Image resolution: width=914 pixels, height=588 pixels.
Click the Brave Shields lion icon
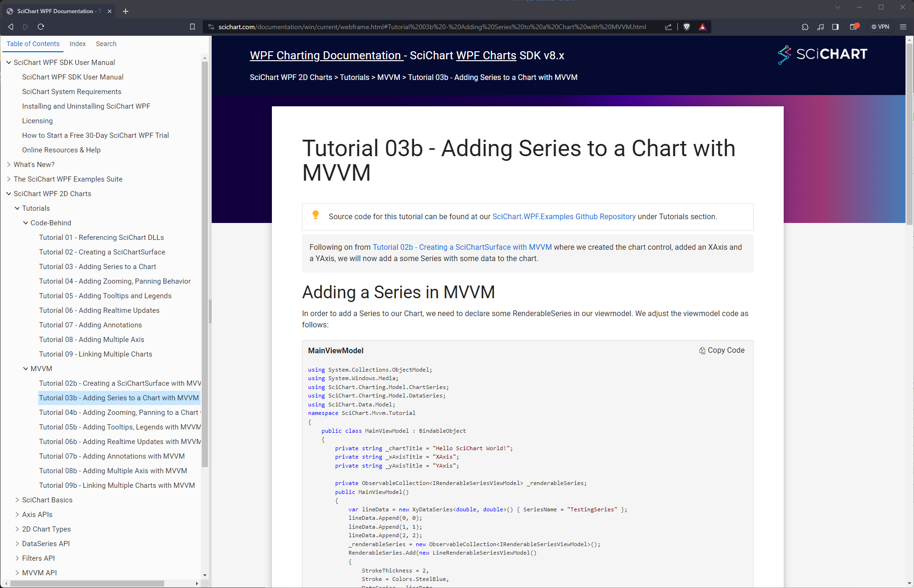tap(686, 27)
